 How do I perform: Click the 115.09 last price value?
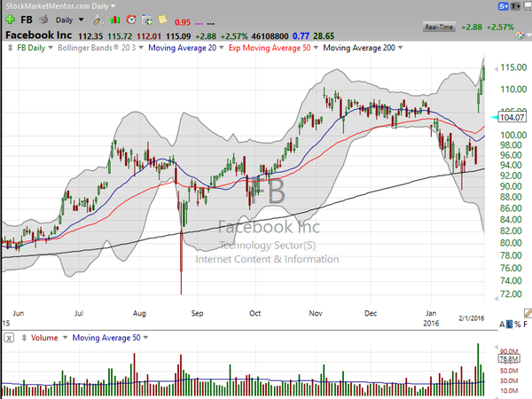178,36
